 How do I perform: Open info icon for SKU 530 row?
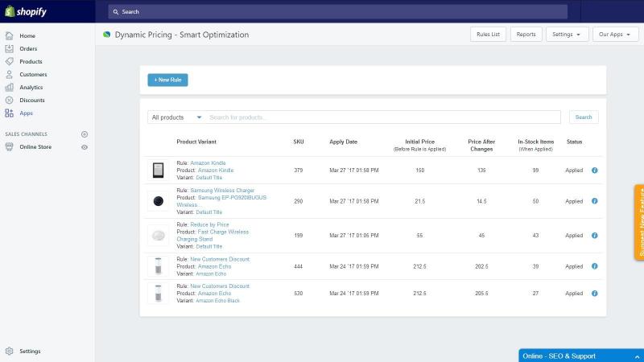point(594,294)
